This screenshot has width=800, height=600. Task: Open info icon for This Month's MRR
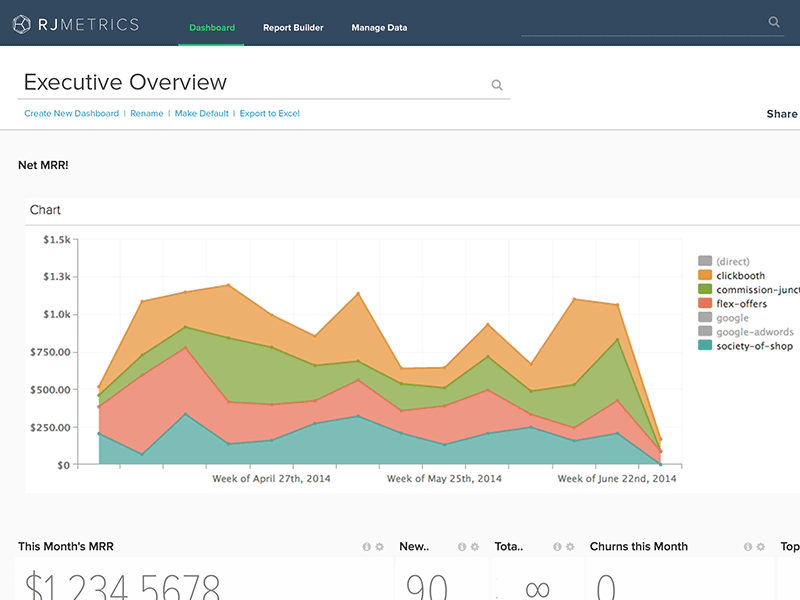(366, 547)
